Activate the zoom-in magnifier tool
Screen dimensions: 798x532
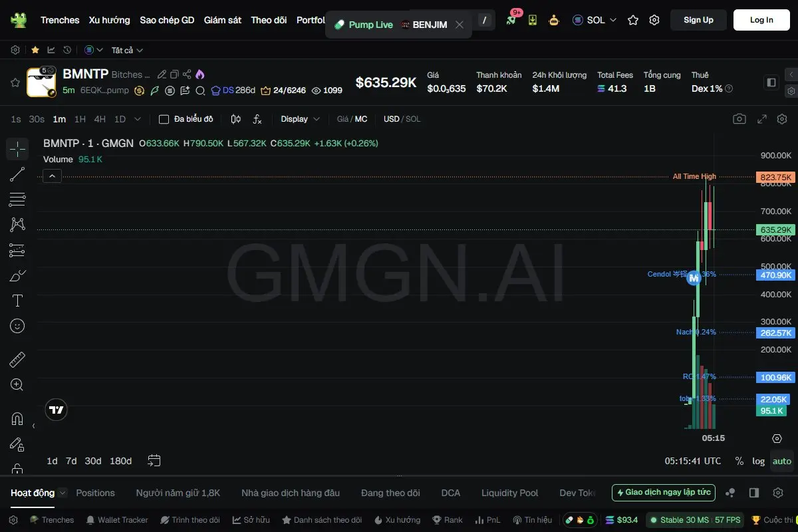coord(17,385)
